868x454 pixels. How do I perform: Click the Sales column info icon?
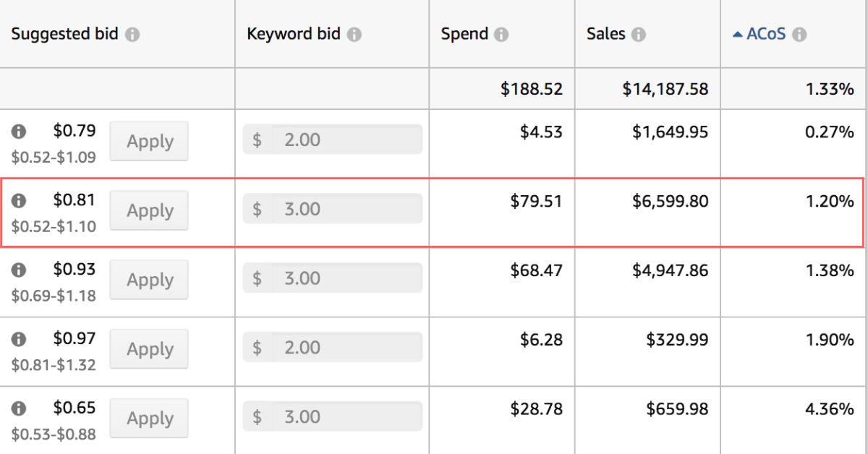pyautogui.click(x=638, y=35)
